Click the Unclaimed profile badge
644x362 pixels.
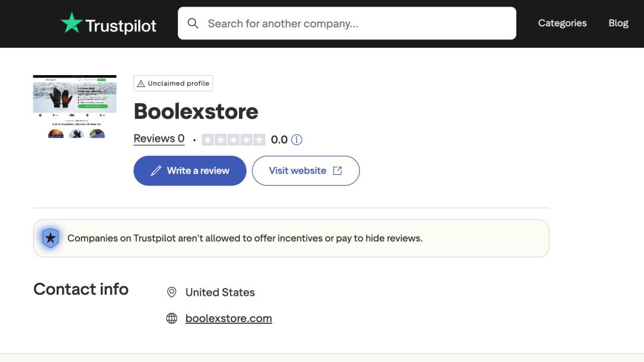point(173,83)
